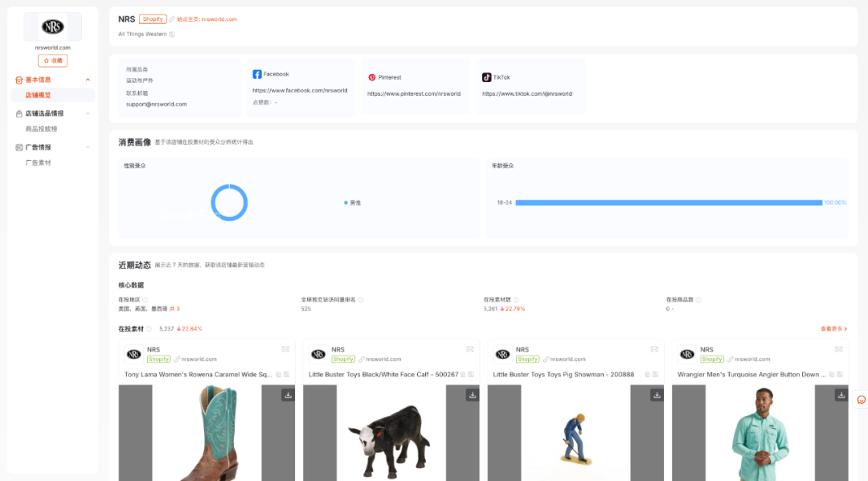Download the Pig Showman image

click(657, 395)
